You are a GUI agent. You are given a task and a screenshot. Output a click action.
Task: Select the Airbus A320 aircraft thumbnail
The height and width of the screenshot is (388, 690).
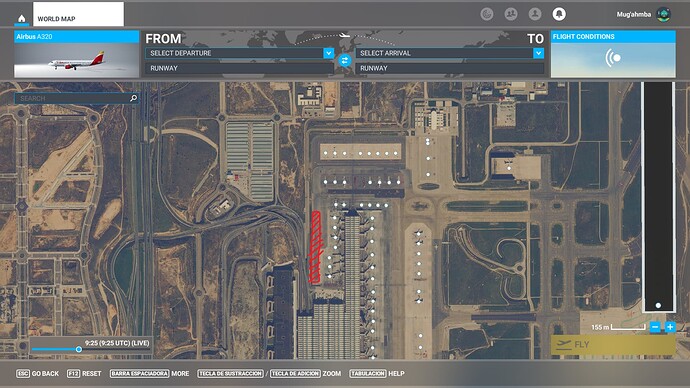click(x=77, y=54)
